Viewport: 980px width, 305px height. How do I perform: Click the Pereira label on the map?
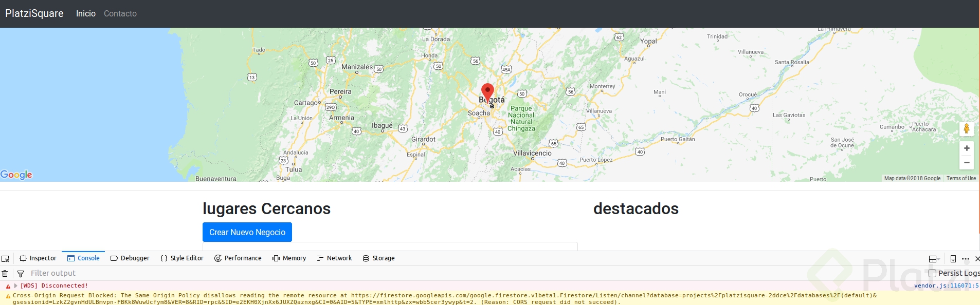click(x=340, y=91)
